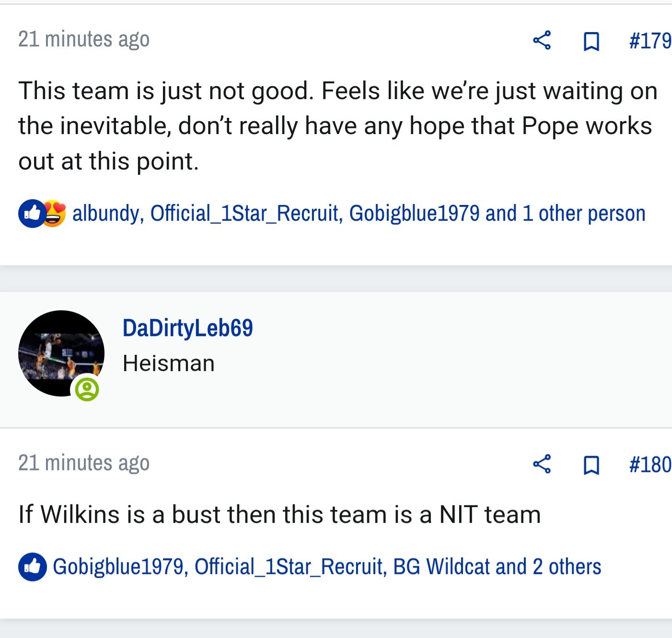The image size is (672, 638).
Task: Click the thumbs-up reaction on post #180
Action: click(33, 567)
